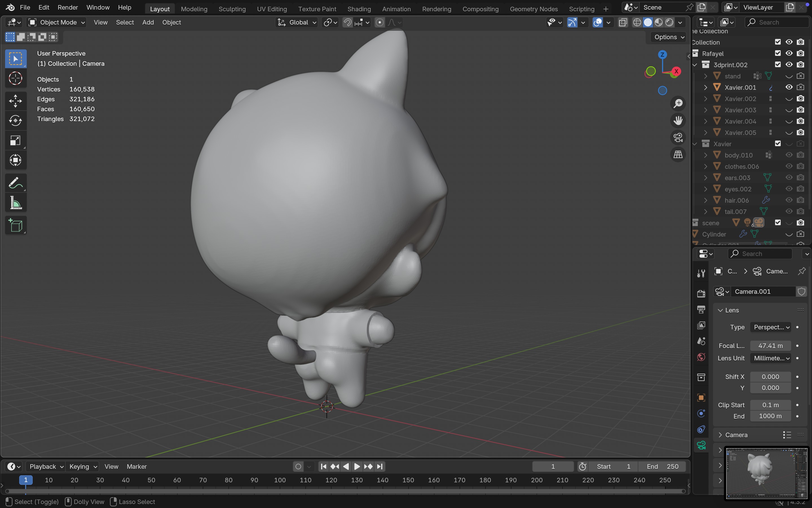The image size is (812, 508).
Task: Open the Tool properties tab
Action: click(701, 273)
